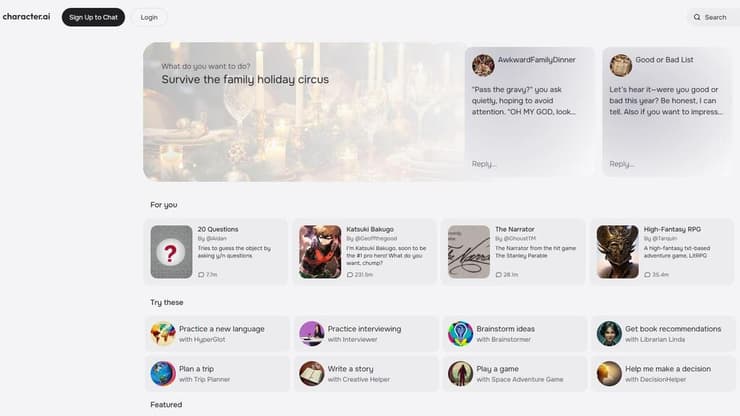Click the Brainstorm ideas avatar icon
This screenshot has width=740, height=416.
(x=460, y=333)
